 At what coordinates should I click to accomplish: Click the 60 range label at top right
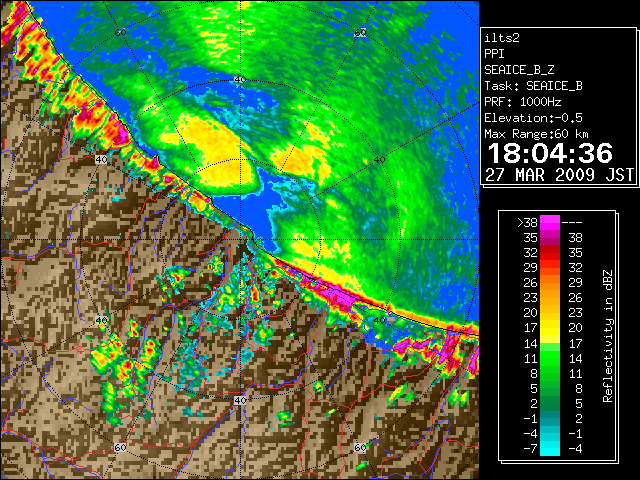point(360,33)
